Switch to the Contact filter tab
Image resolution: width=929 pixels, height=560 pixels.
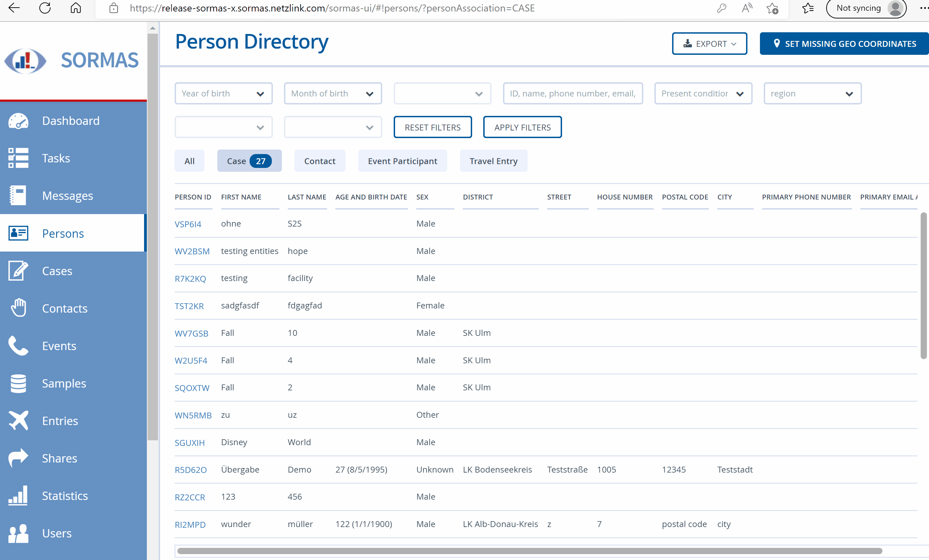[319, 161]
